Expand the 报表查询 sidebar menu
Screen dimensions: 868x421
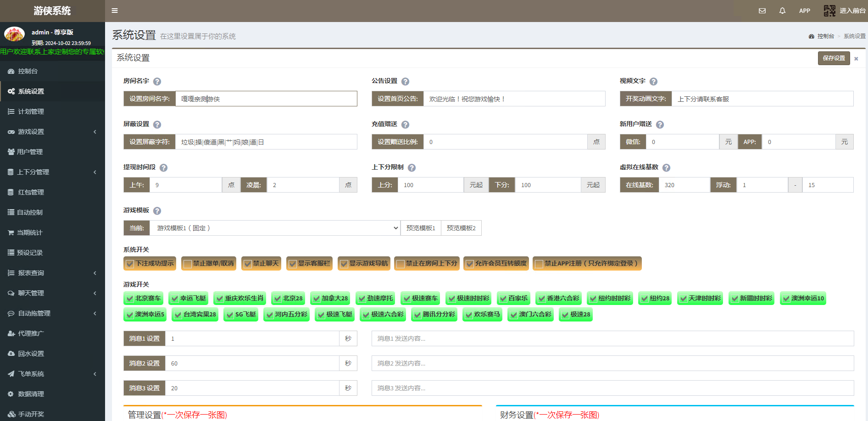(52, 273)
